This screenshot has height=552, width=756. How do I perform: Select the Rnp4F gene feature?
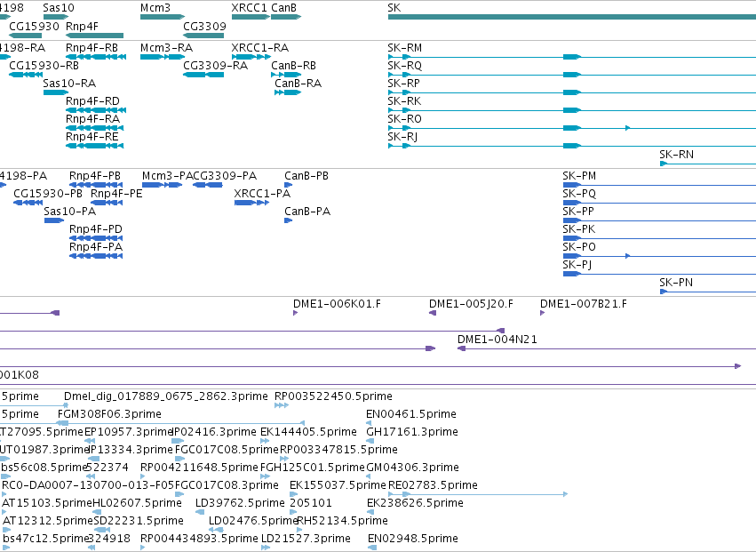pyautogui.click(x=94, y=36)
